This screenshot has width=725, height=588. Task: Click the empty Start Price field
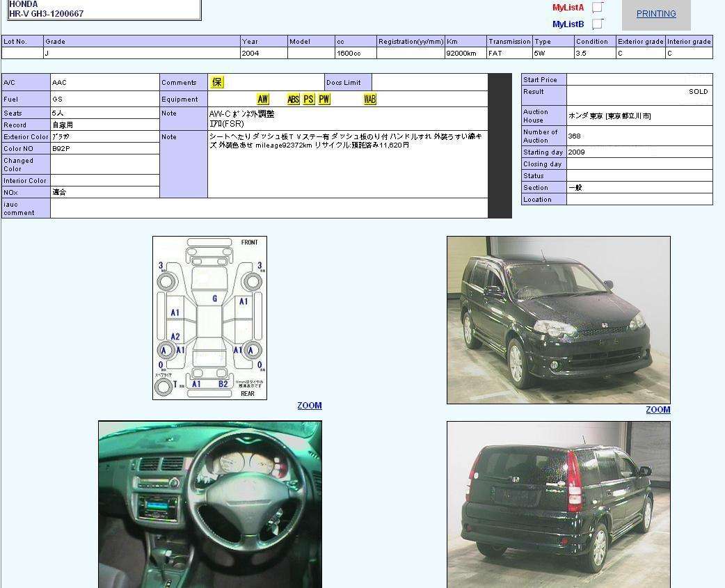tap(639, 80)
